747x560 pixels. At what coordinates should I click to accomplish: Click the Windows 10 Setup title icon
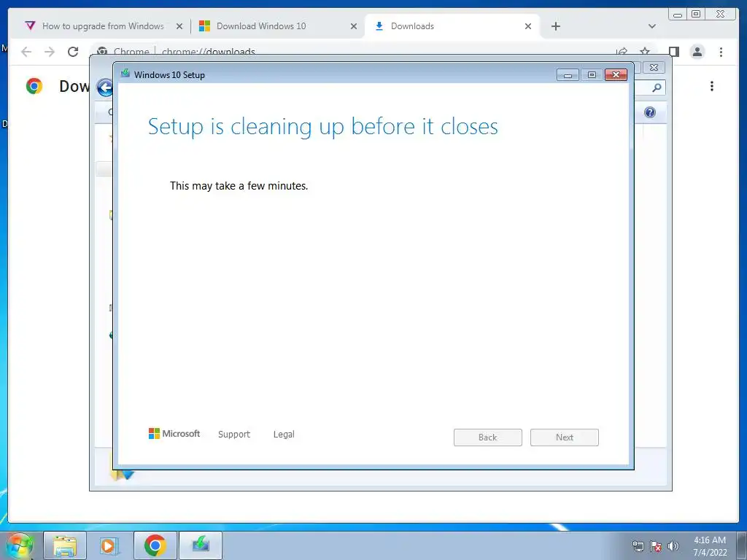[125, 74]
